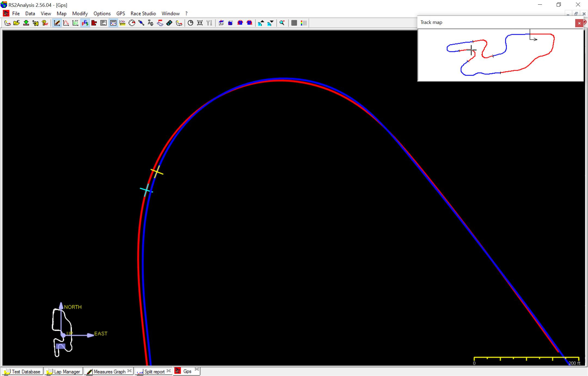Viewport: 588px width, 376px height.
Task: Toggle the GPS view toolbar icon
Action: tap(85, 23)
